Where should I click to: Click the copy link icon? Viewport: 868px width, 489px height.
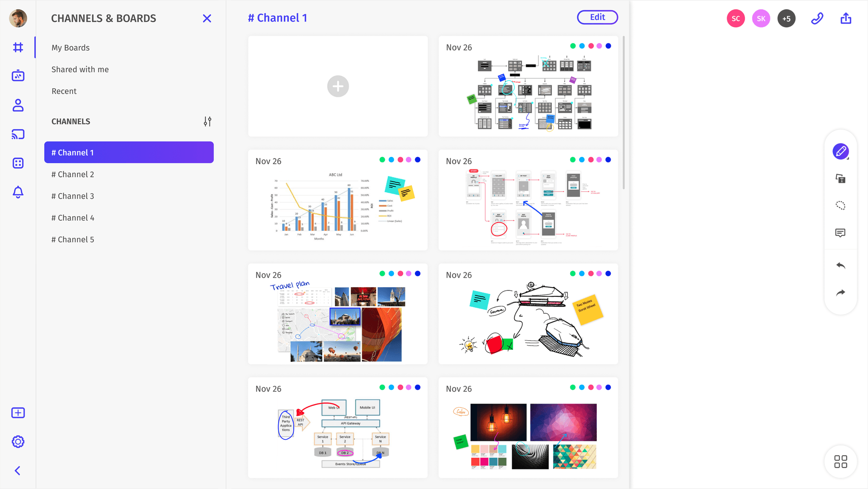[x=817, y=19]
